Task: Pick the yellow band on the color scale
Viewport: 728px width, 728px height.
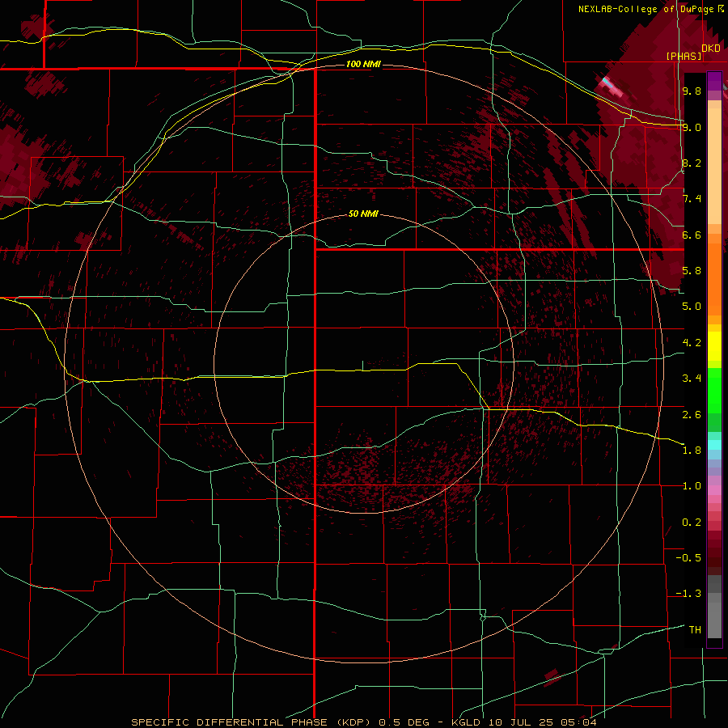Action: (x=714, y=346)
